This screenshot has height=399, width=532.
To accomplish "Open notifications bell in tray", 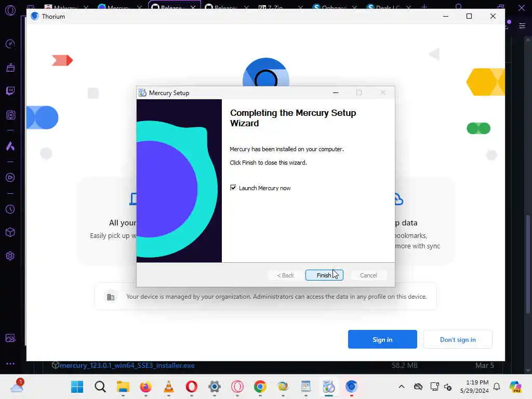I will click(x=497, y=387).
